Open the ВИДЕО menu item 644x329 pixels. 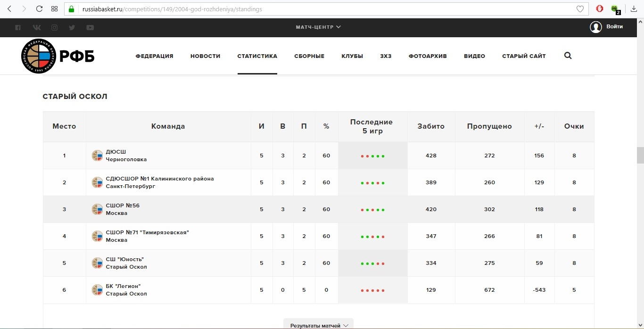474,56
